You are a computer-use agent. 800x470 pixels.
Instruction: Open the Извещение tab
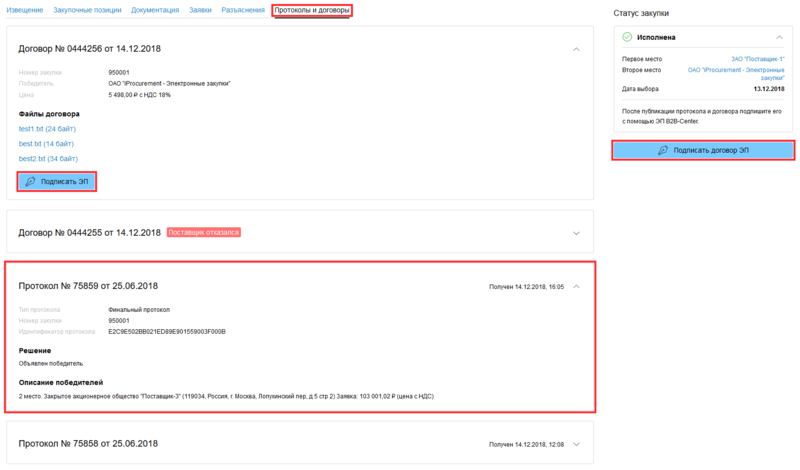pyautogui.click(x=26, y=10)
